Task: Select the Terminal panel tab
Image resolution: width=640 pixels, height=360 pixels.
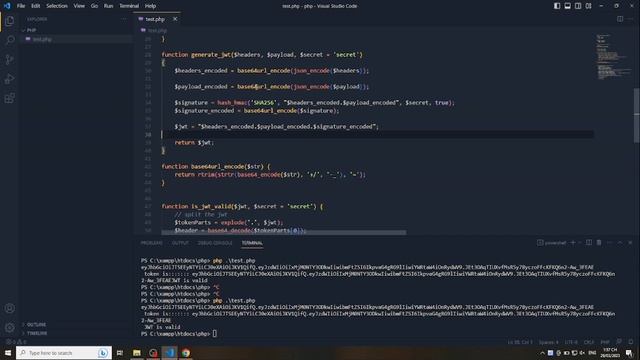Action: coord(252,243)
